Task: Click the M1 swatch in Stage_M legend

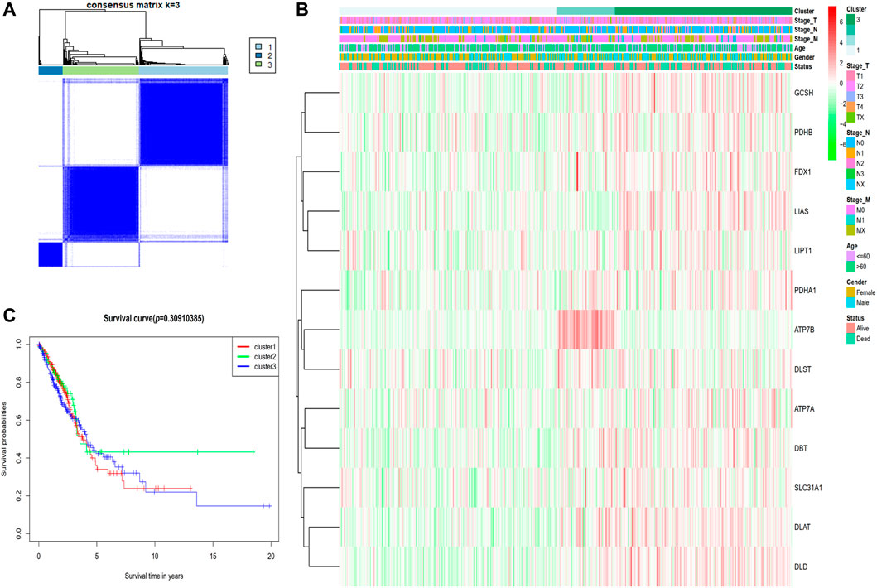Action: click(x=850, y=219)
